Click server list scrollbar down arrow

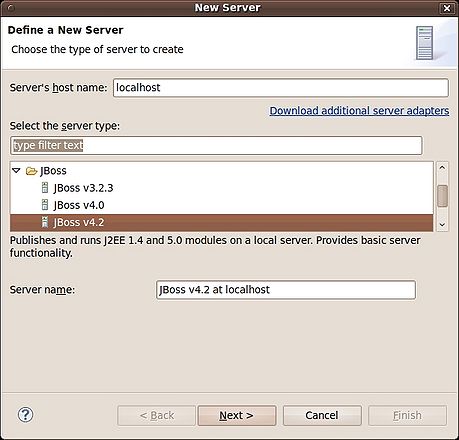tap(442, 225)
